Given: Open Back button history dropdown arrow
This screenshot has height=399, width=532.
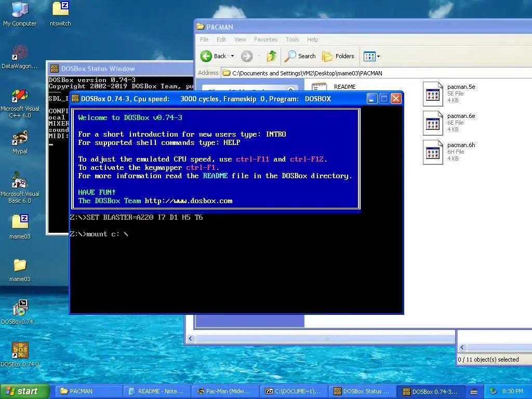Looking at the screenshot, I should pos(232,56).
